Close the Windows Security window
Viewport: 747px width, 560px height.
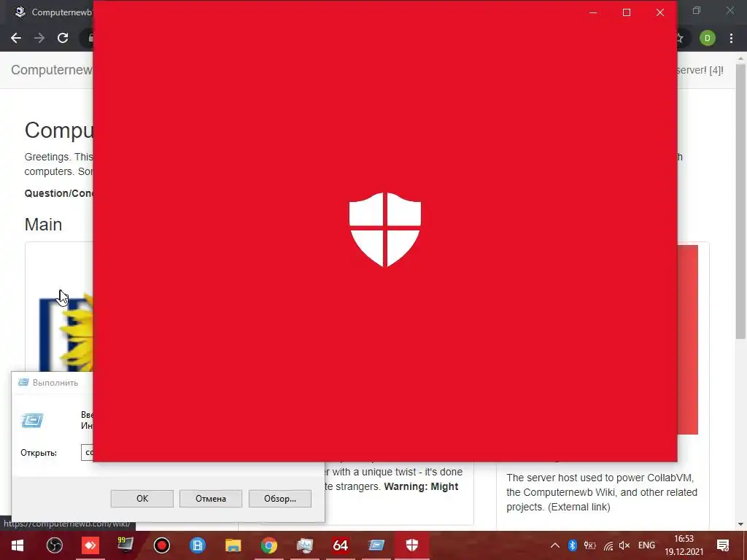(x=659, y=12)
